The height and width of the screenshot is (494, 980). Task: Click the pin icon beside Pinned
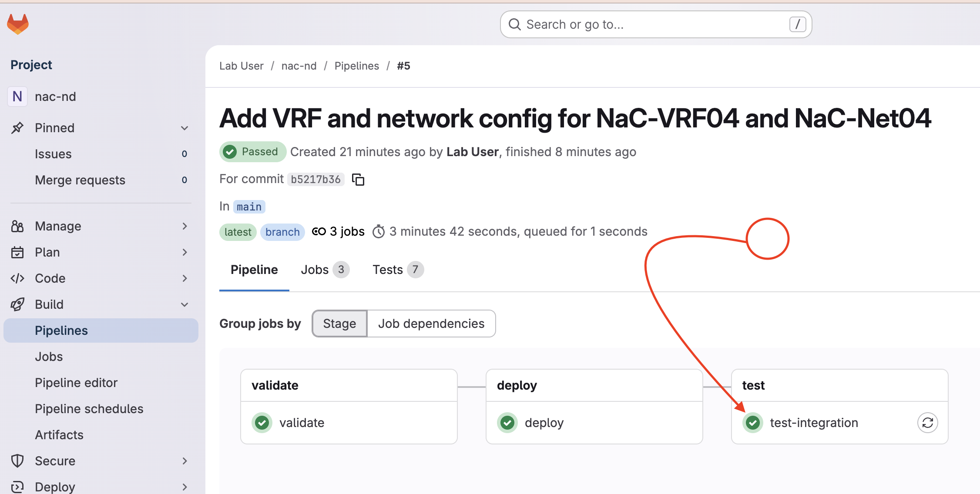(x=17, y=128)
